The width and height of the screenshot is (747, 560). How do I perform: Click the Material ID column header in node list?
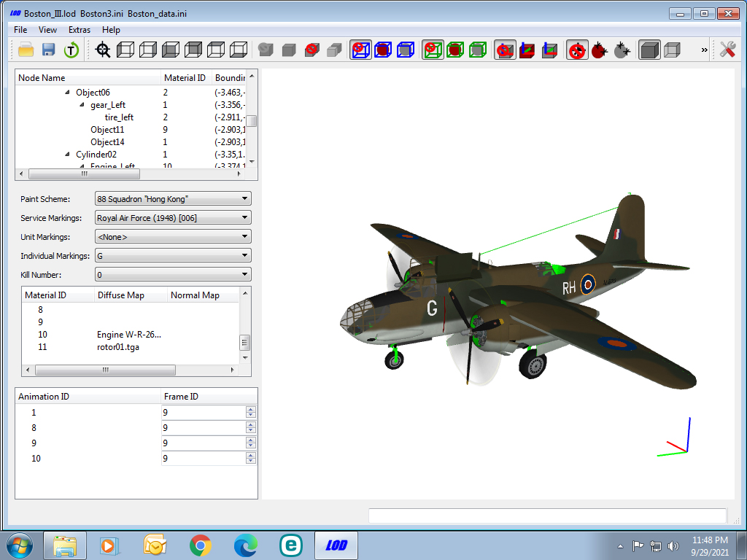tap(185, 77)
